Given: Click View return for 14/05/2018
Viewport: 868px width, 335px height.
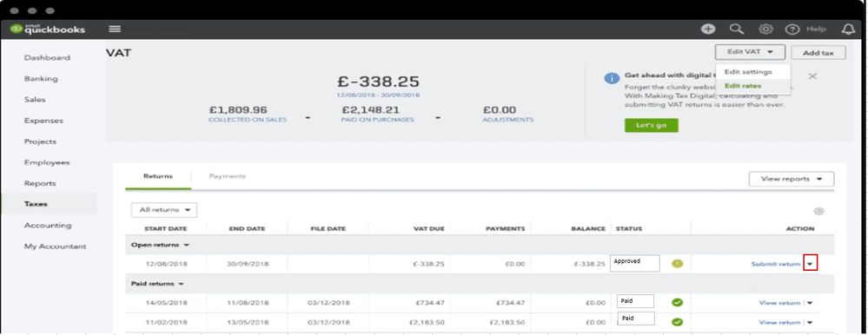Looking at the screenshot, I should pos(779,303).
